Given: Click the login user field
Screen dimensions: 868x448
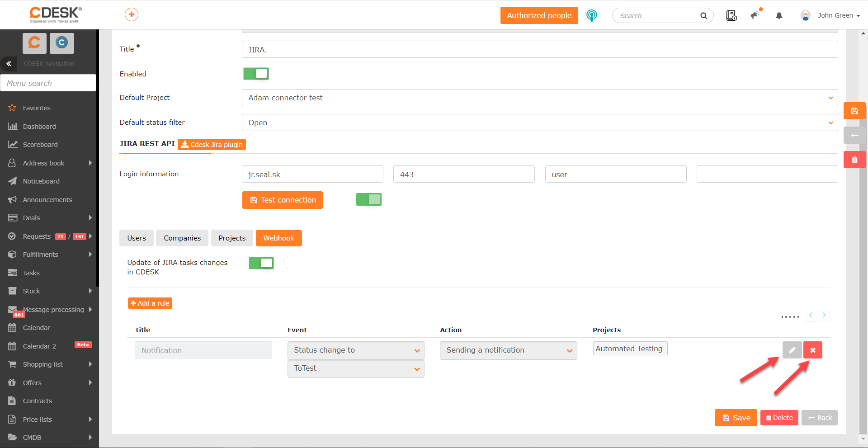Looking at the screenshot, I should pyautogui.click(x=616, y=174).
